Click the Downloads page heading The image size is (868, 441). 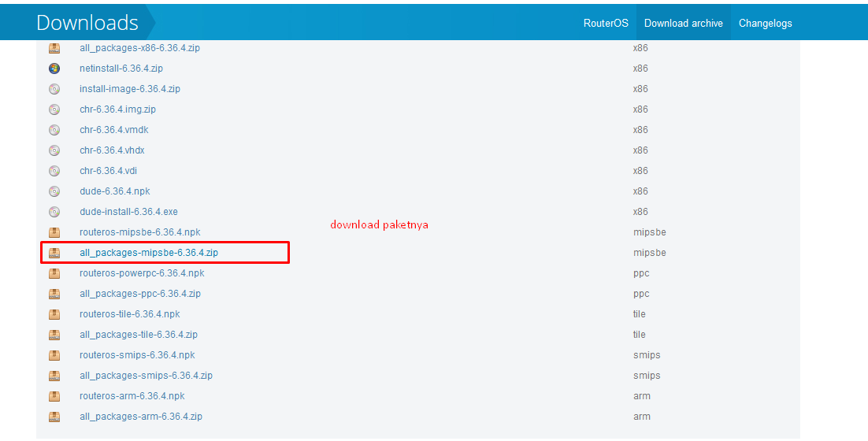[87, 23]
